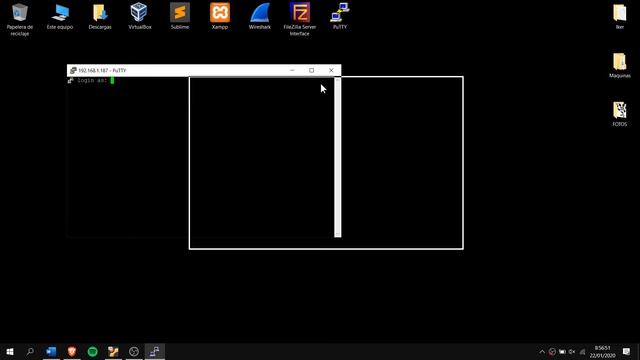Switch to OBS Studio in taskbar
This screenshot has width=640, height=360.
134,351
